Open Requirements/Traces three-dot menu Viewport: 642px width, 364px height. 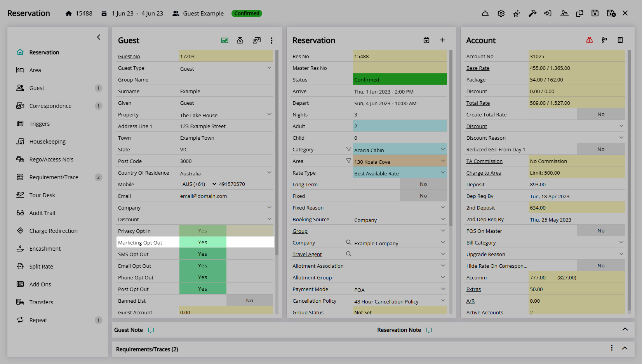[612, 348]
